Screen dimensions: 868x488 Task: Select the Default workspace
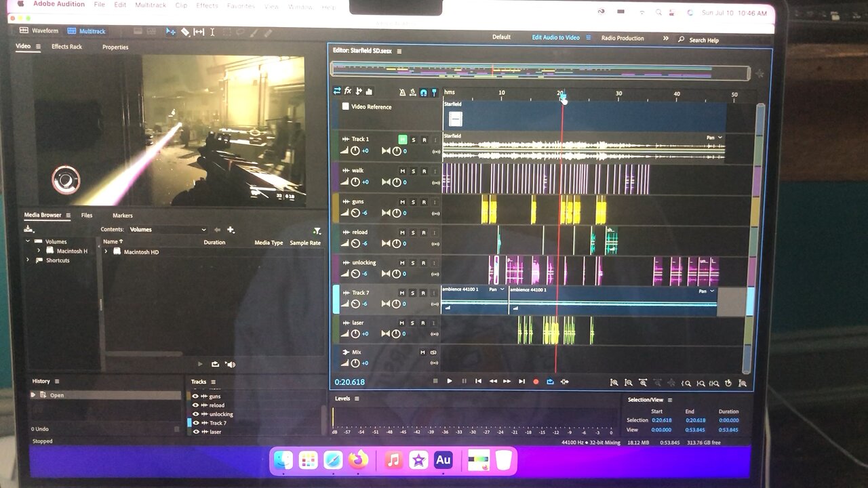pyautogui.click(x=501, y=37)
